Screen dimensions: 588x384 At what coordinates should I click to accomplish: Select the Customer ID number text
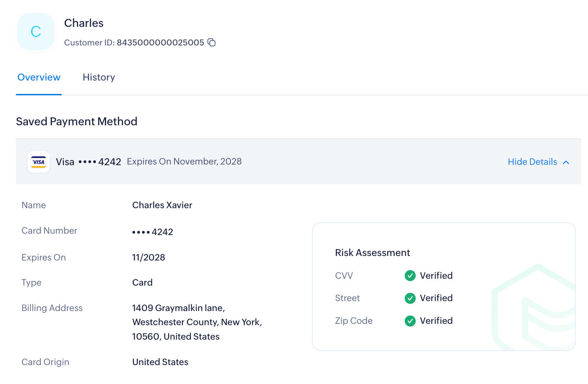(x=160, y=43)
